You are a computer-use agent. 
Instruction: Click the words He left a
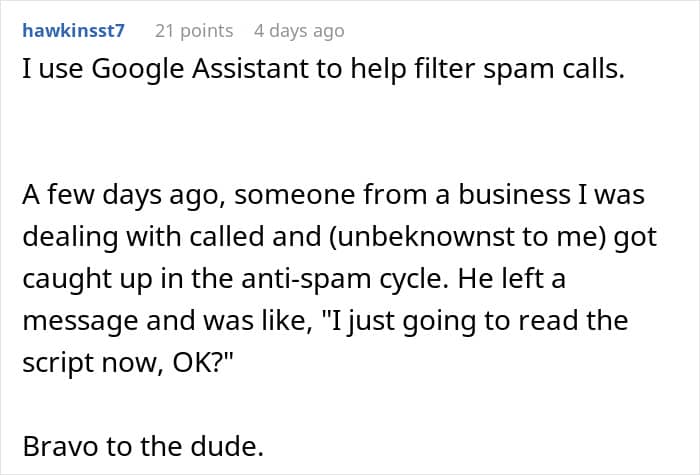tap(512, 279)
